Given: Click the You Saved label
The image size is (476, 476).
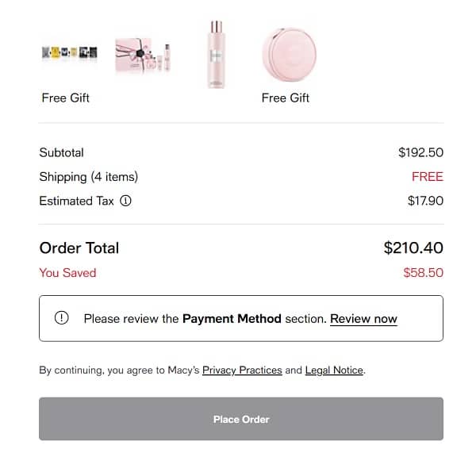Looking at the screenshot, I should tap(67, 273).
